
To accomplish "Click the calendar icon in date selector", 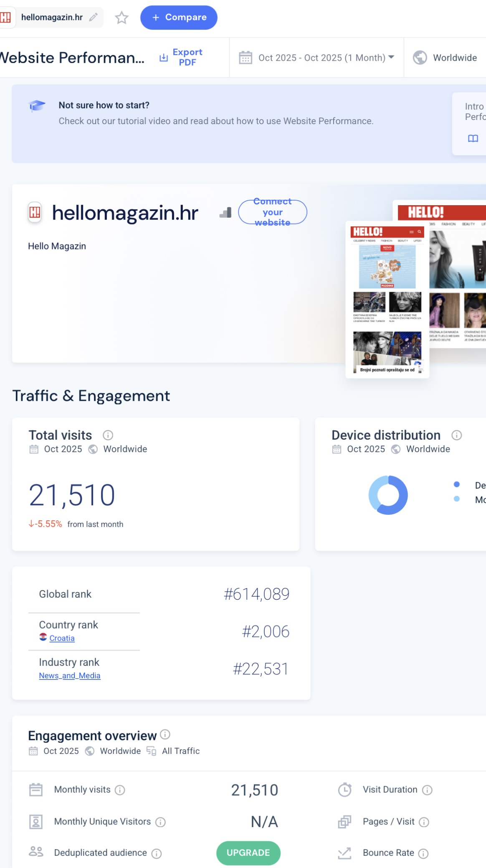I will [x=246, y=58].
